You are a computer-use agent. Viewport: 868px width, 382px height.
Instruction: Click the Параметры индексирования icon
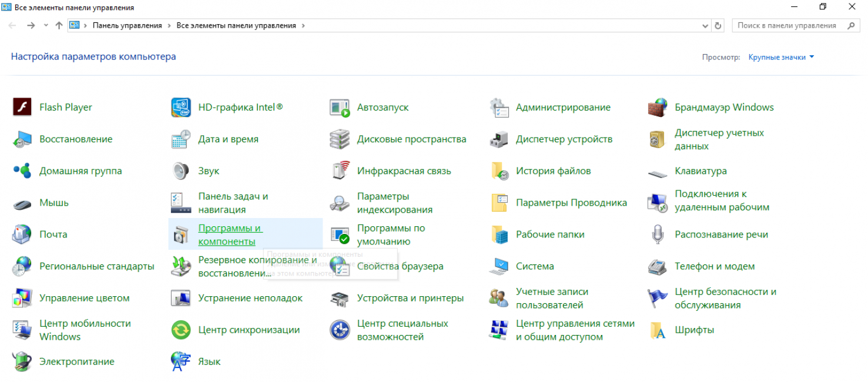pos(340,203)
